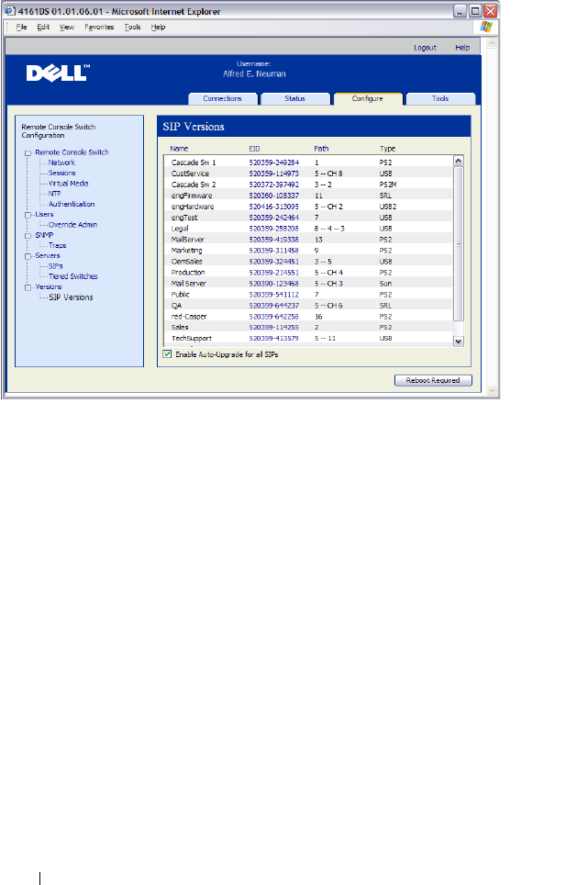Image resolution: width=588 pixels, height=885 pixels.
Task: Select the engFirmware row
Action: (x=308, y=196)
